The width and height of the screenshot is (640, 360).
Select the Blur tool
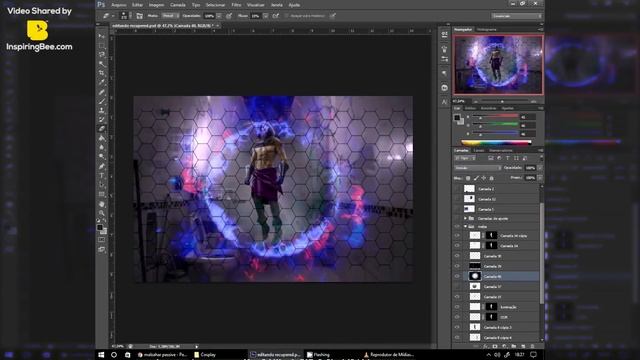[x=102, y=147]
